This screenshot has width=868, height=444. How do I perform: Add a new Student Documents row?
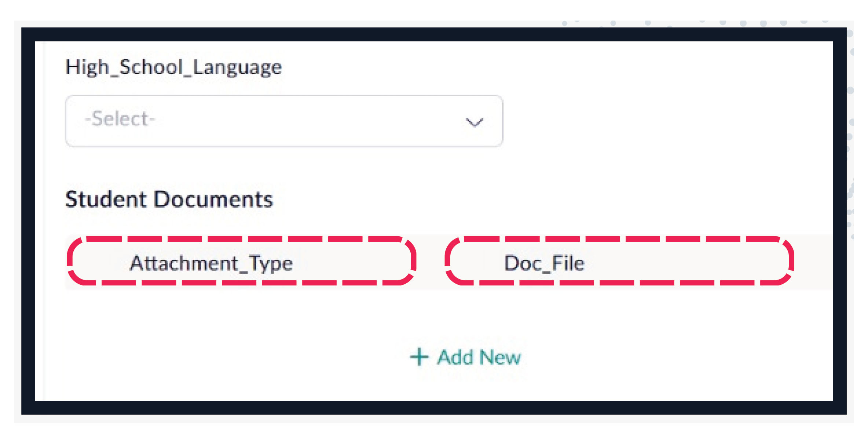point(465,357)
